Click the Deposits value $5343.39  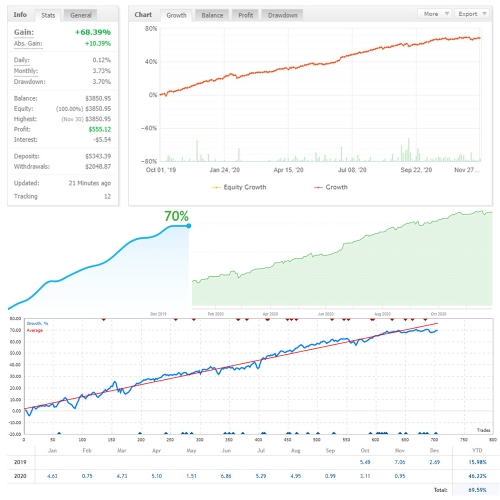coord(98,156)
